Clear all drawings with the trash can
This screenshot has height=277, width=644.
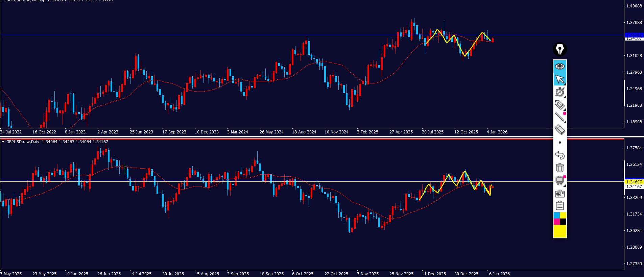click(x=560, y=168)
